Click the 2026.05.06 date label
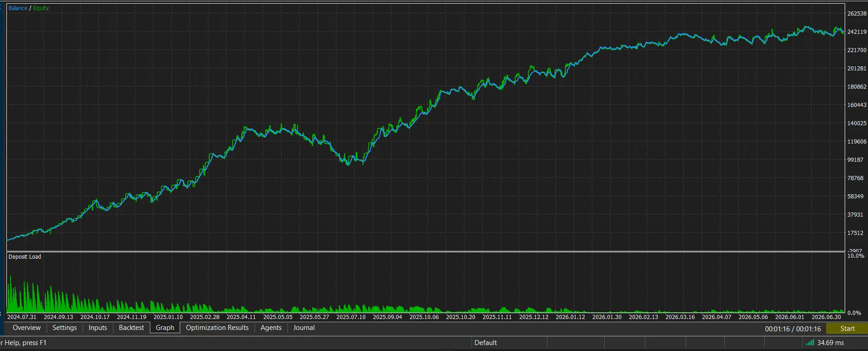The width and height of the screenshot is (868, 351). (753, 317)
